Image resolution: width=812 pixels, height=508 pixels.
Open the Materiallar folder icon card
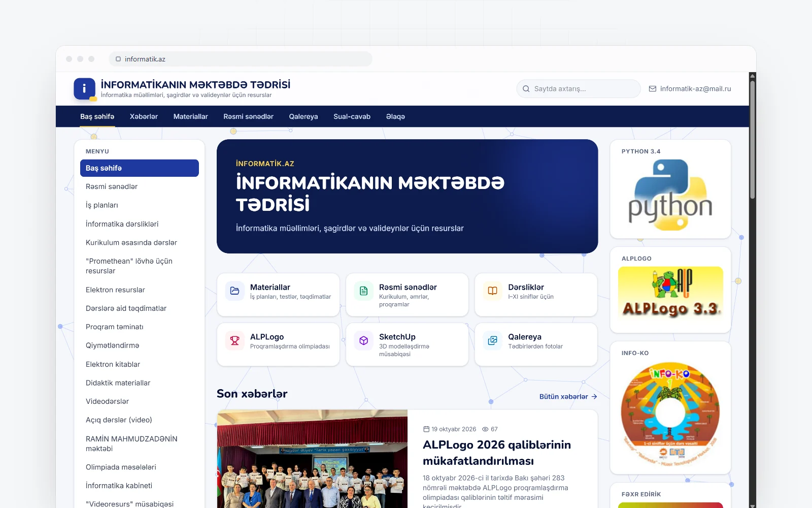tap(234, 291)
